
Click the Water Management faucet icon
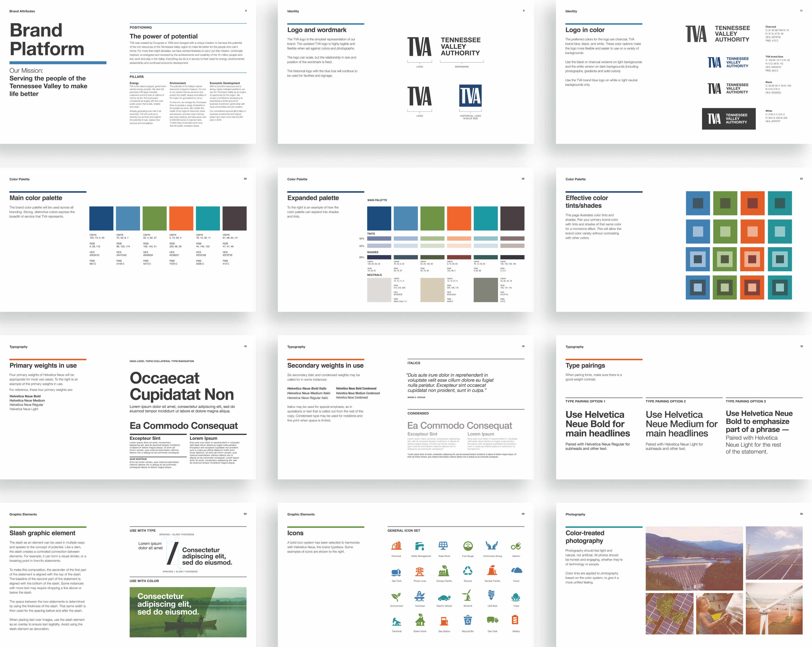pos(420,546)
